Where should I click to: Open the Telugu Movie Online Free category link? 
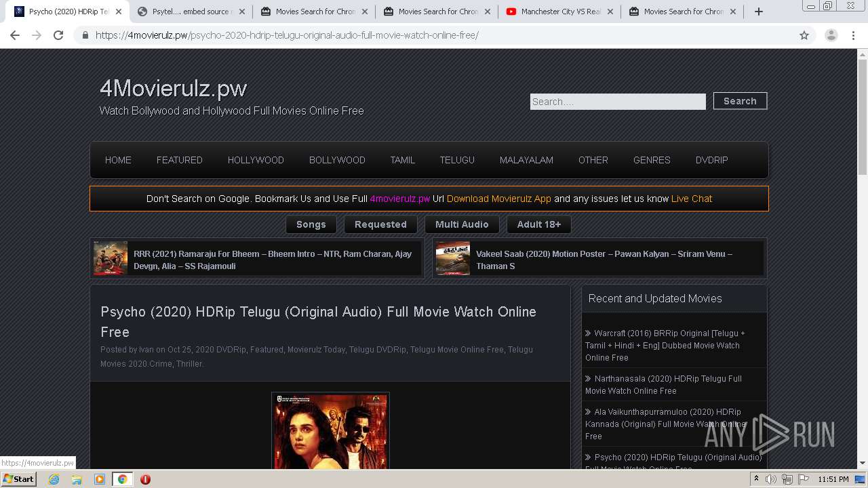click(457, 350)
